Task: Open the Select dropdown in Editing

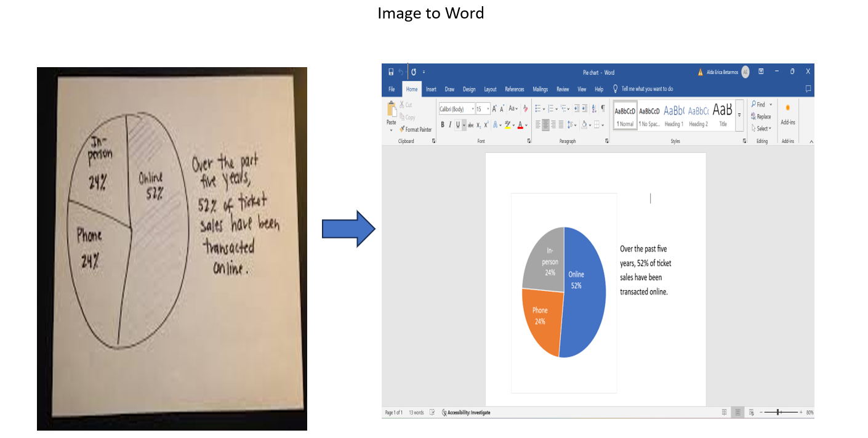Action: (x=762, y=129)
